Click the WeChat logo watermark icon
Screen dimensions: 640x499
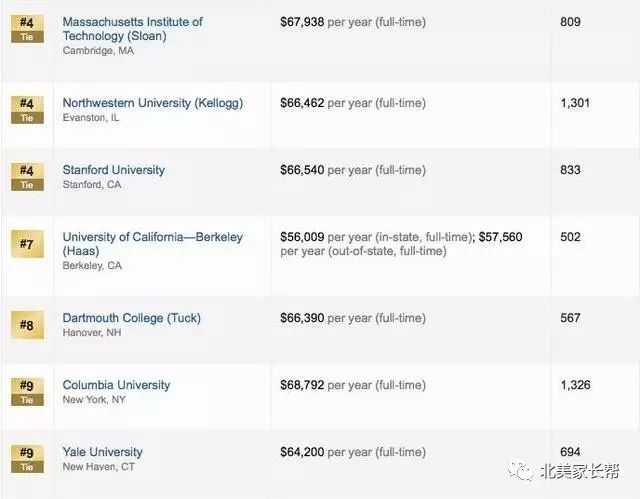520,472
